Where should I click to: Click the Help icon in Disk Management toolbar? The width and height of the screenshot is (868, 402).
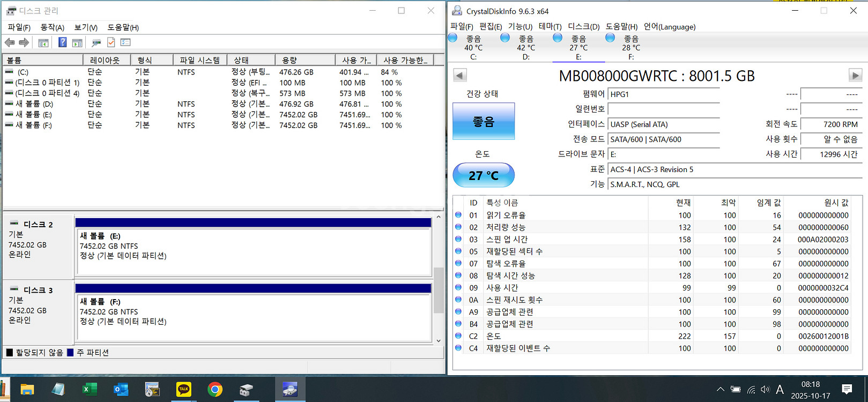click(x=62, y=42)
